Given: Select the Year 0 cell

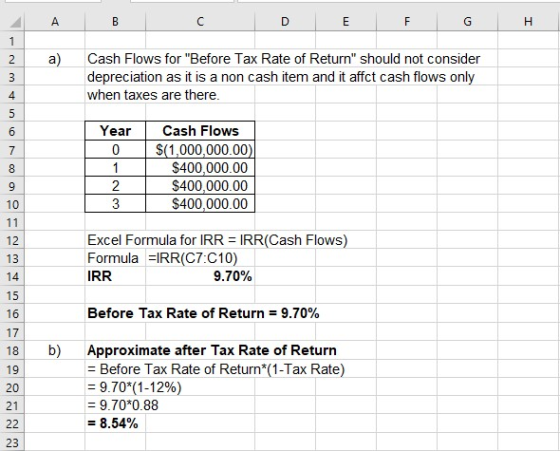Looking at the screenshot, I should click(115, 150).
